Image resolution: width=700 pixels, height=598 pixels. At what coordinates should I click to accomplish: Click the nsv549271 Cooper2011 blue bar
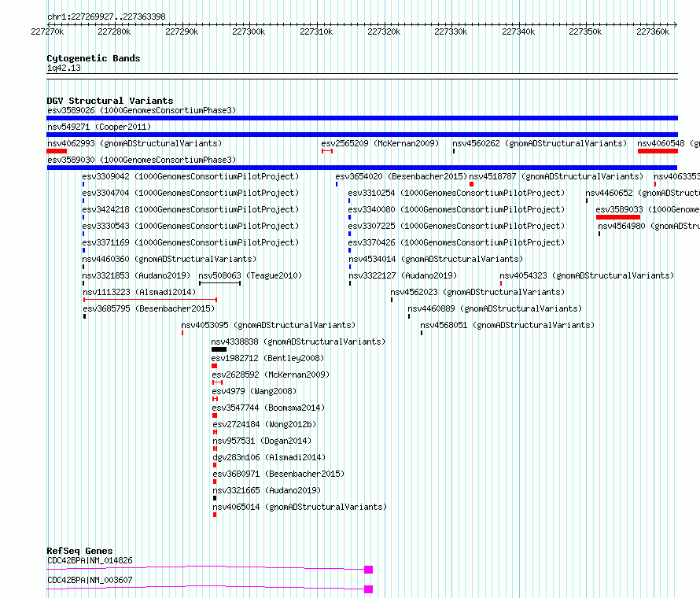[x=362, y=135]
